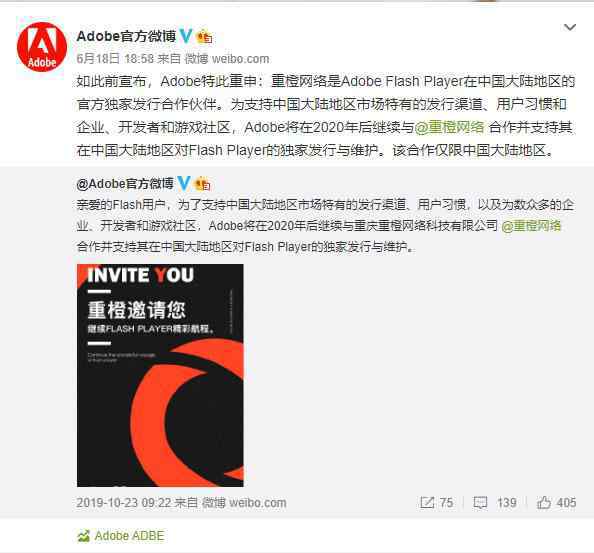Open the Adobe官方微博 account name link at the top
This screenshot has height=553, width=594.
point(126,36)
